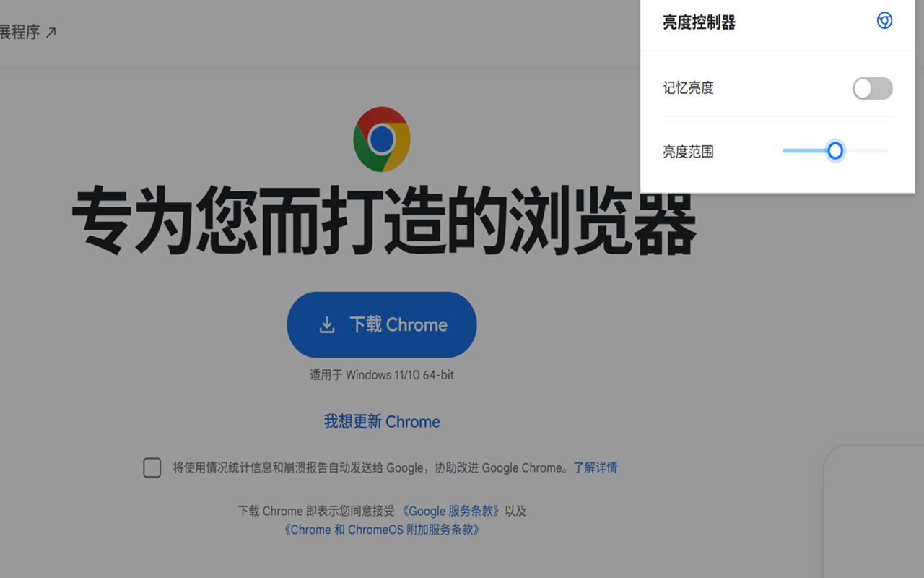Image resolution: width=924 pixels, height=578 pixels.
Task: Click the extension logo icon in popup header
Action: click(x=884, y=21)
